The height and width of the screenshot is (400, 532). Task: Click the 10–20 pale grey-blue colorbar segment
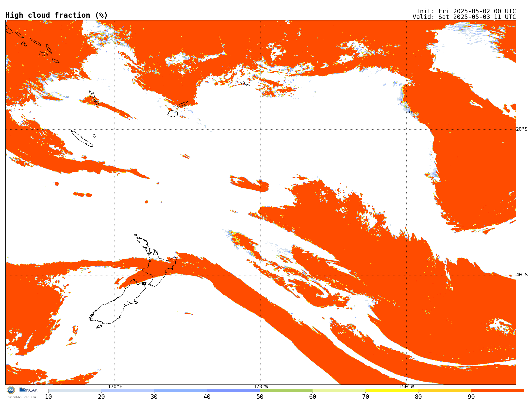pos(75,391)
